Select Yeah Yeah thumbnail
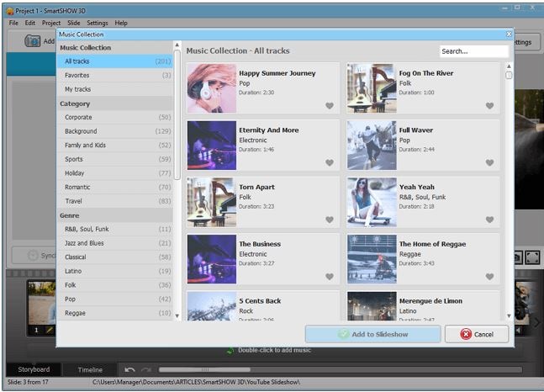Image resolution: width=544 pixels, height=392 pixels. (x=372, y=202)
